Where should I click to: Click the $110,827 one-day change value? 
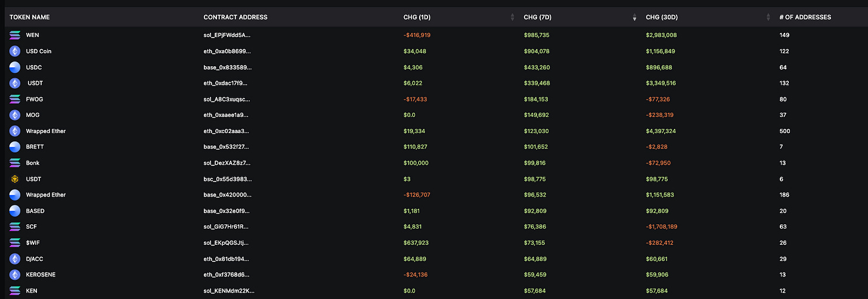click(x=416, y=147)
